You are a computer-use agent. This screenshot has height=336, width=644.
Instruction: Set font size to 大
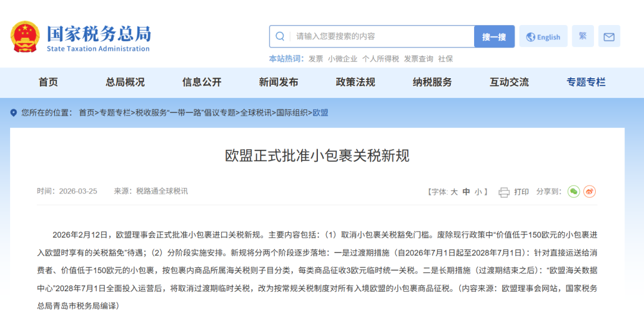pyautogui.click(x=454, y=192)
